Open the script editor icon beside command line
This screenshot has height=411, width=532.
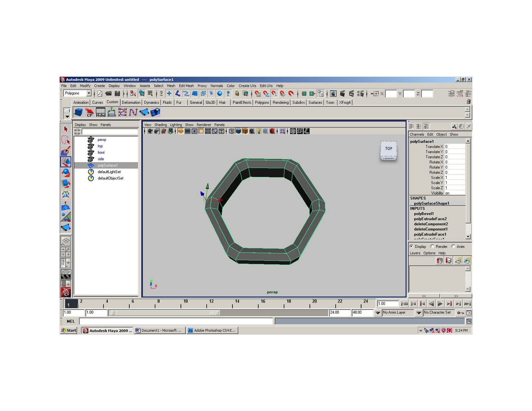click(x=469, y=321)
